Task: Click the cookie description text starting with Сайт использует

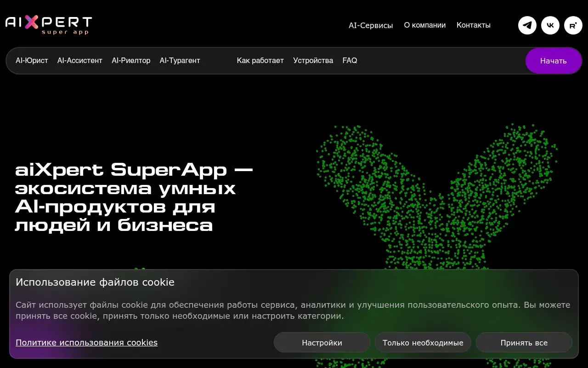Action: [x=293, y=310]
